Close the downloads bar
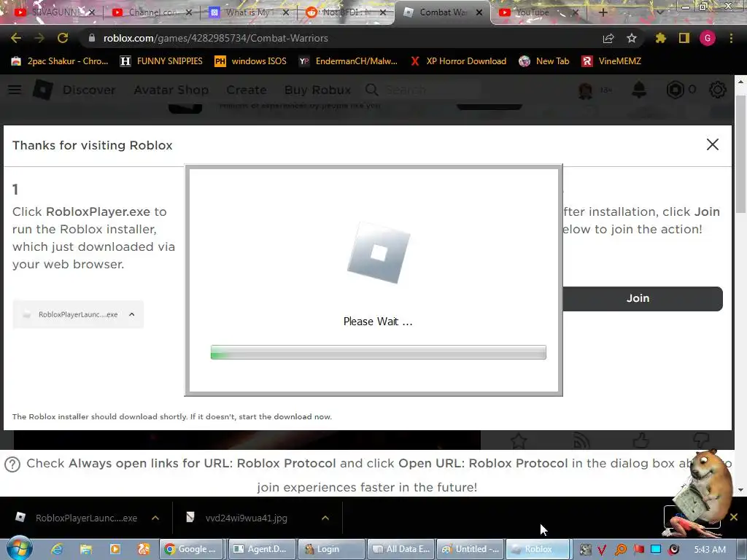This screenshot has width=747, height=560. pos(734,517)
